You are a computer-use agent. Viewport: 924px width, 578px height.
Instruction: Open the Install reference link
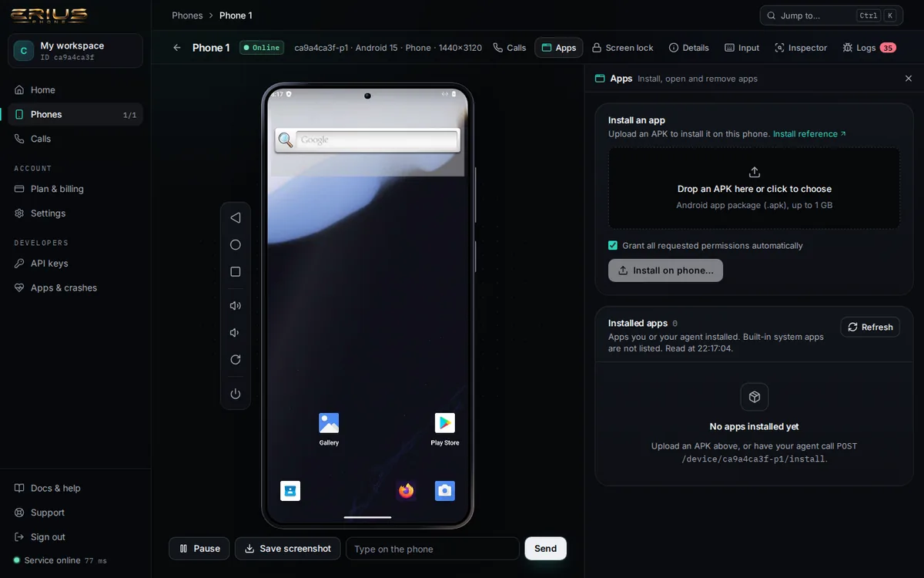(809, 134)
